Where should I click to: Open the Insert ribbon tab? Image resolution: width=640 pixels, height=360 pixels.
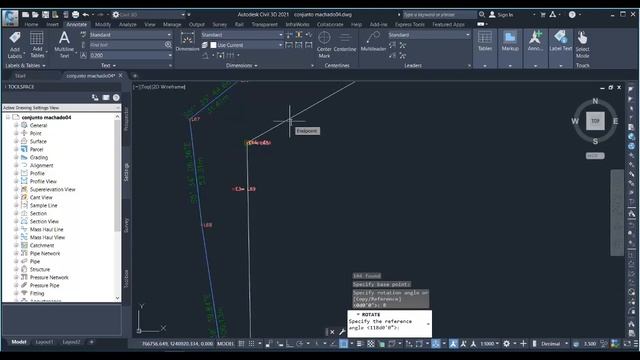point(52,24)
